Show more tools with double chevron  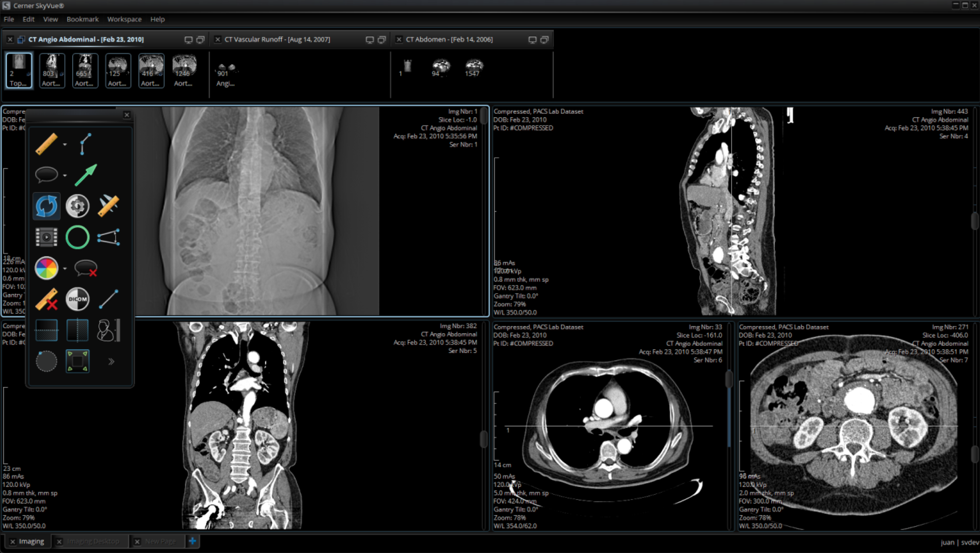point(111,361)
